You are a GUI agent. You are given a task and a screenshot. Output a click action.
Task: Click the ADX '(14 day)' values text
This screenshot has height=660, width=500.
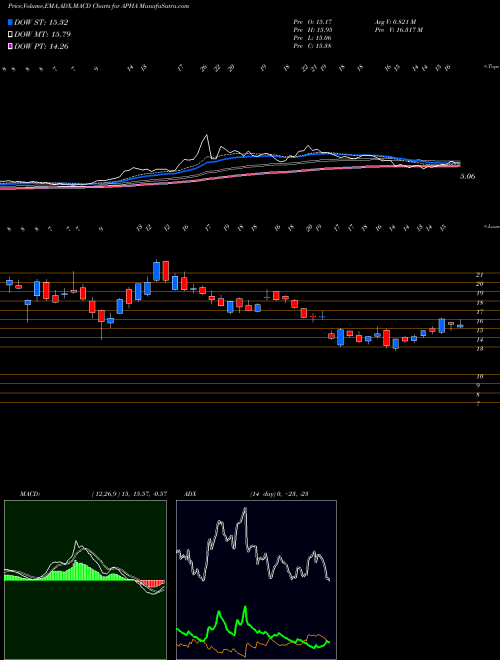click(x=279, y=494)
